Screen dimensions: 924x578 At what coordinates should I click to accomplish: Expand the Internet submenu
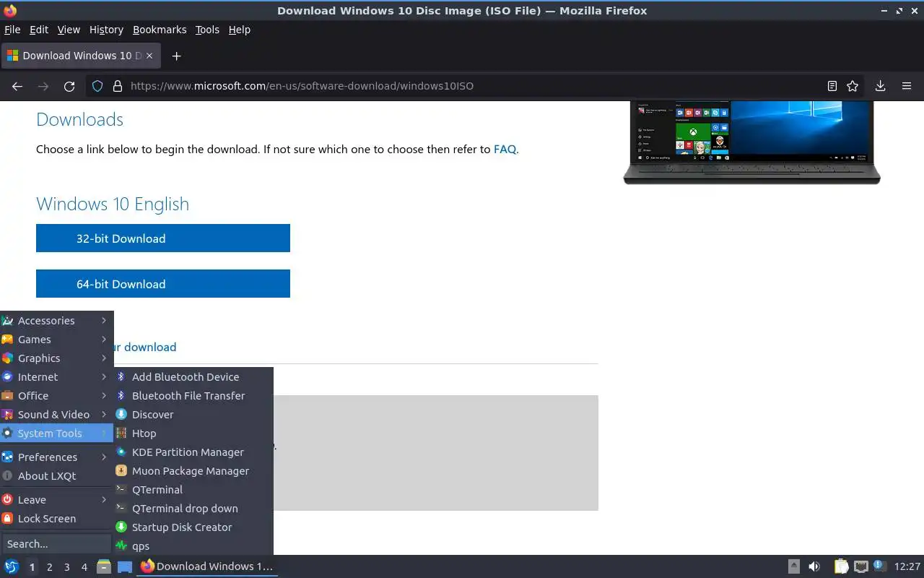tap(56, 376)
